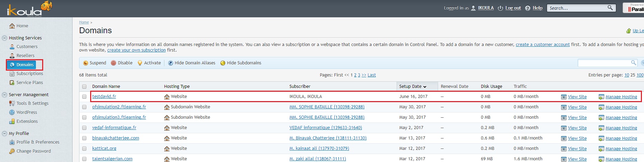The width and height of the screenshot is (644, 162).
Task: Check the katticat.org row checkbox
Action: pos(84,148)
